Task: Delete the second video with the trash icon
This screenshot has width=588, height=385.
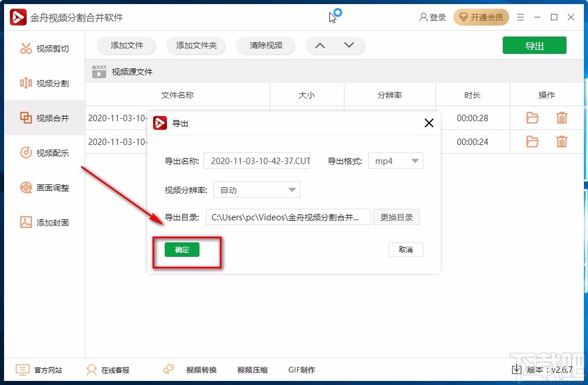Action: click(561, 141)
